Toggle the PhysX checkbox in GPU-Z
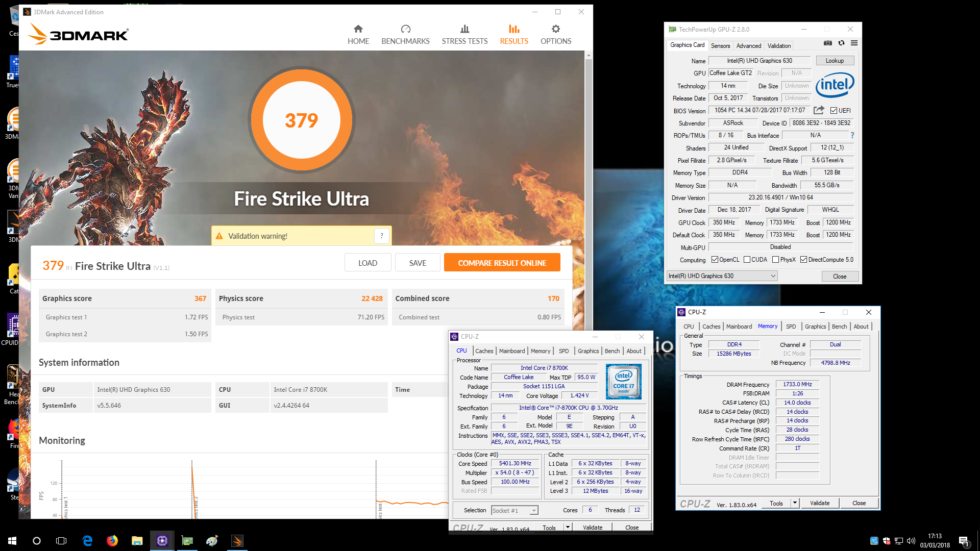Viewport: 980px width, 551px height. click(776, 260)
